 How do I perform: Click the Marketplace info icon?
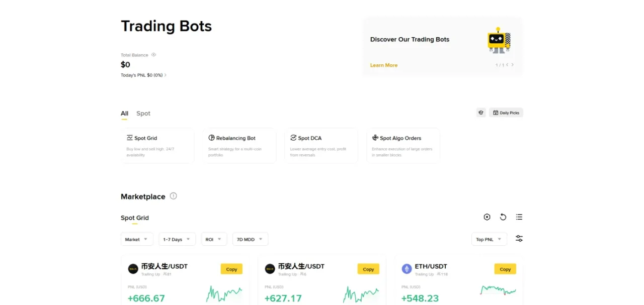[174, 196]
